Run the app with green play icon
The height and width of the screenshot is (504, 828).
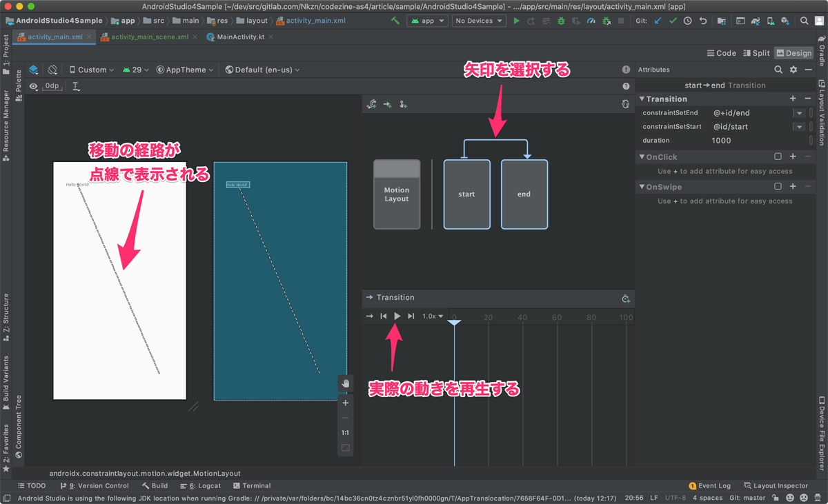[x=516, y=21]
